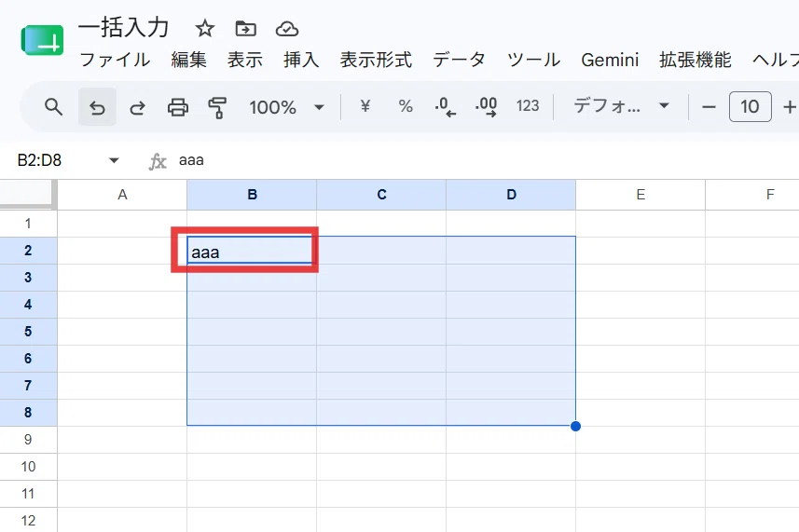Open the データ menu

pyautogui.click(x=459, y=60)
